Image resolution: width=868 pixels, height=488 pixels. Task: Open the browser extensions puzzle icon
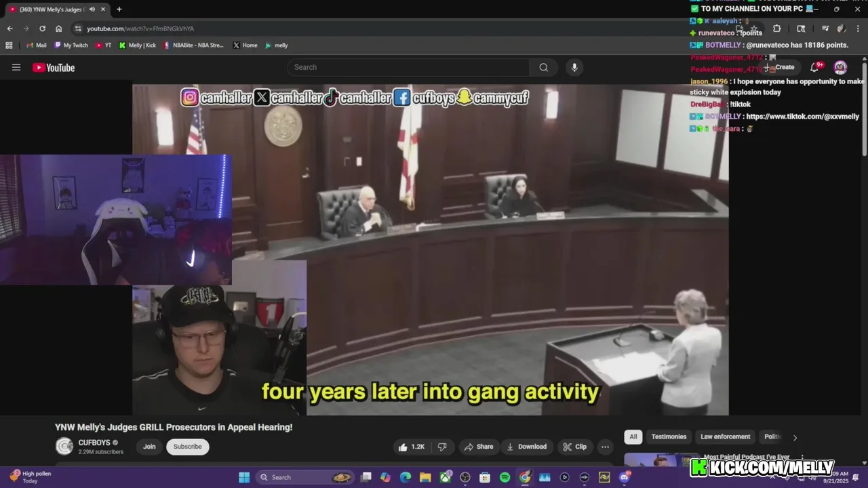tap(776, 28)
